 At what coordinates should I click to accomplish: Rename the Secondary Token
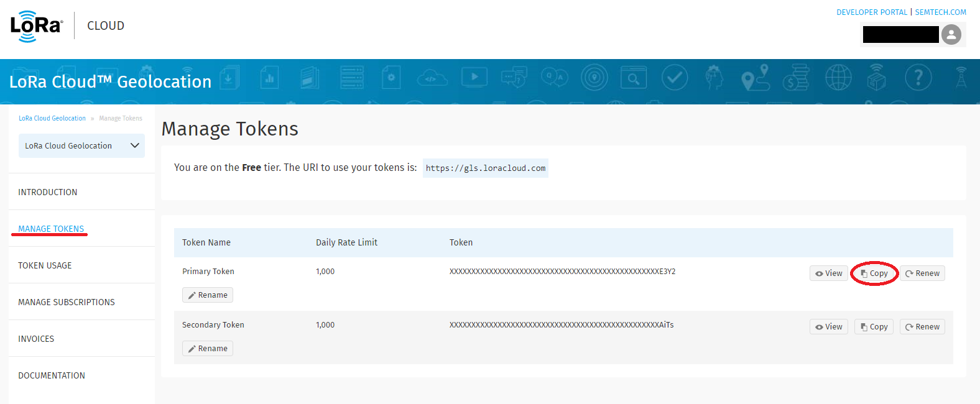208,349
